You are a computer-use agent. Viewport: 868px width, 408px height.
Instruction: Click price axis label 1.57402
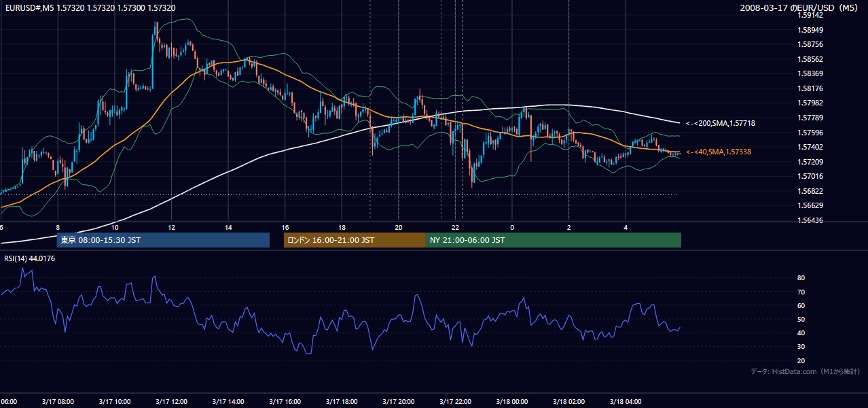tap(811, 147)
